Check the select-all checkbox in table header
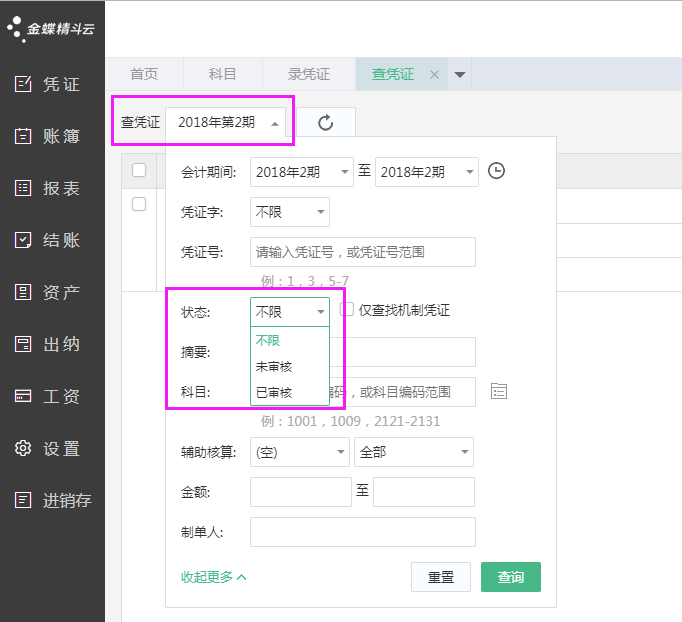682x622 pixels. coord(139,170)
